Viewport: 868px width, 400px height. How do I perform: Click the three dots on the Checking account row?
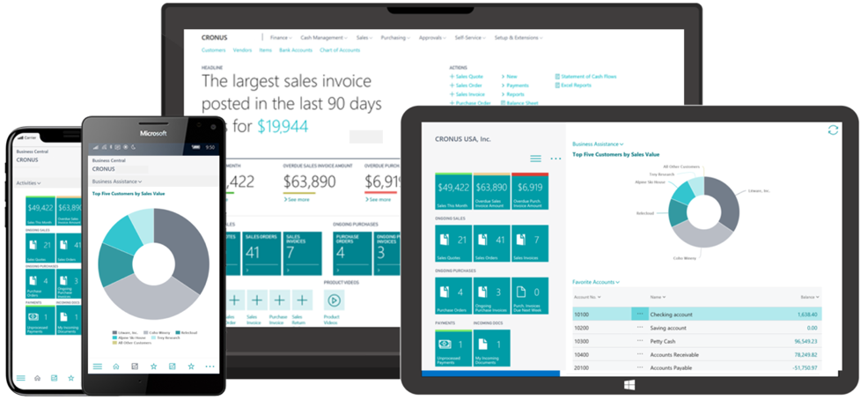click(640, 315)
